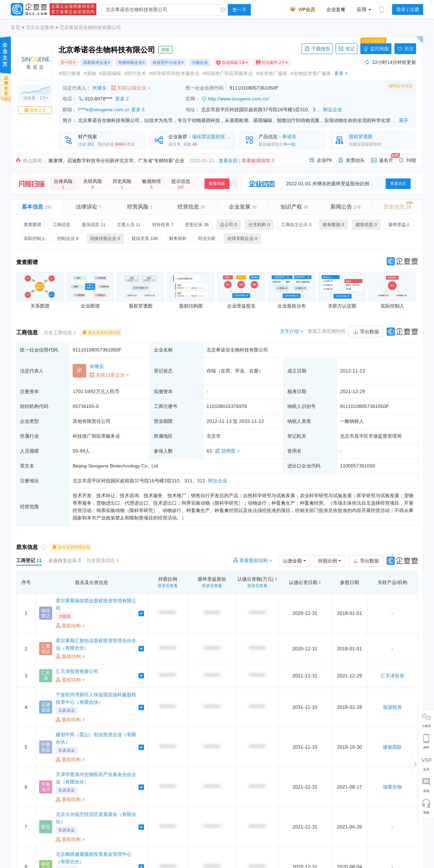Open the 股权结构图 thumbnail

click(191, 286)
